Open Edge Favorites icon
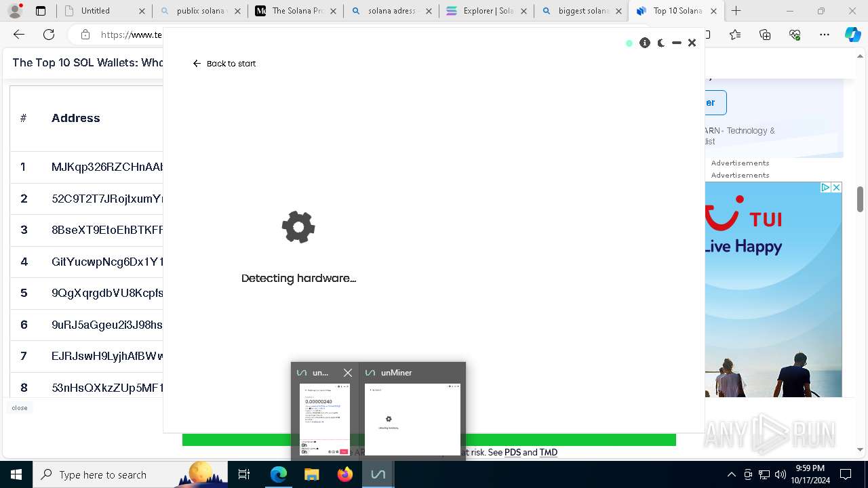Screen dimensions: 868x488 coord(736,35)
